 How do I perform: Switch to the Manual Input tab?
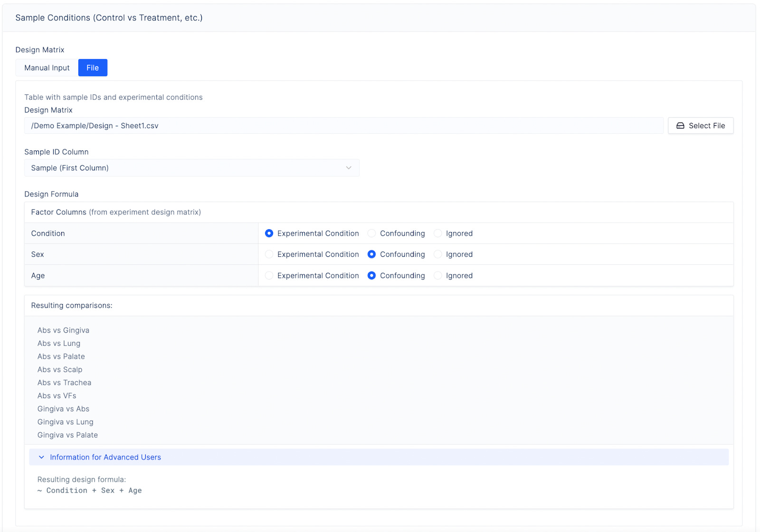click(x=46, y=67)
